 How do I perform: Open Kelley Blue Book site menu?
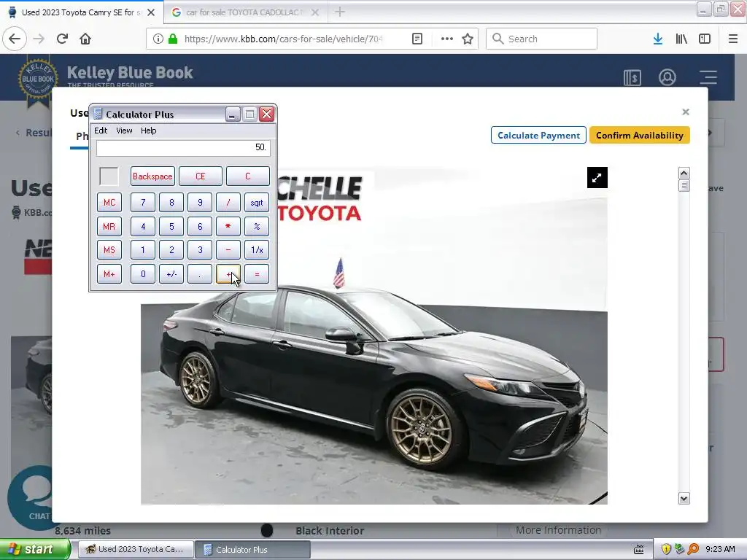(x=708, y=77)
